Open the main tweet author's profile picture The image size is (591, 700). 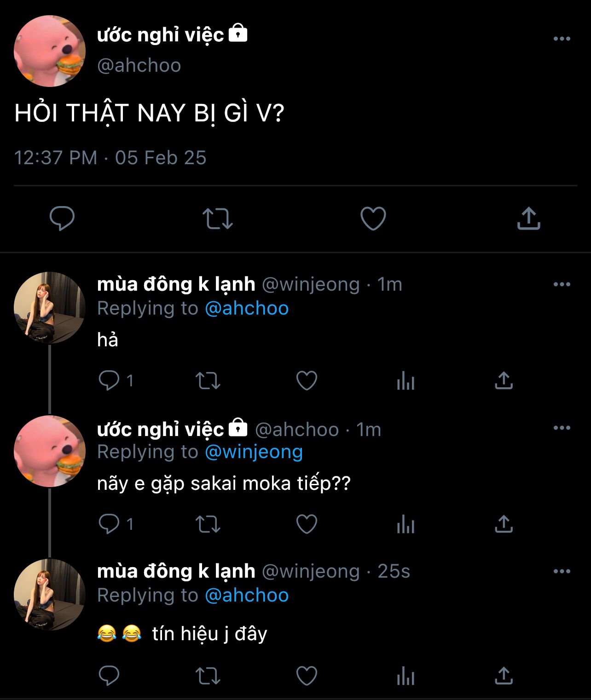(x=50, y=51)
